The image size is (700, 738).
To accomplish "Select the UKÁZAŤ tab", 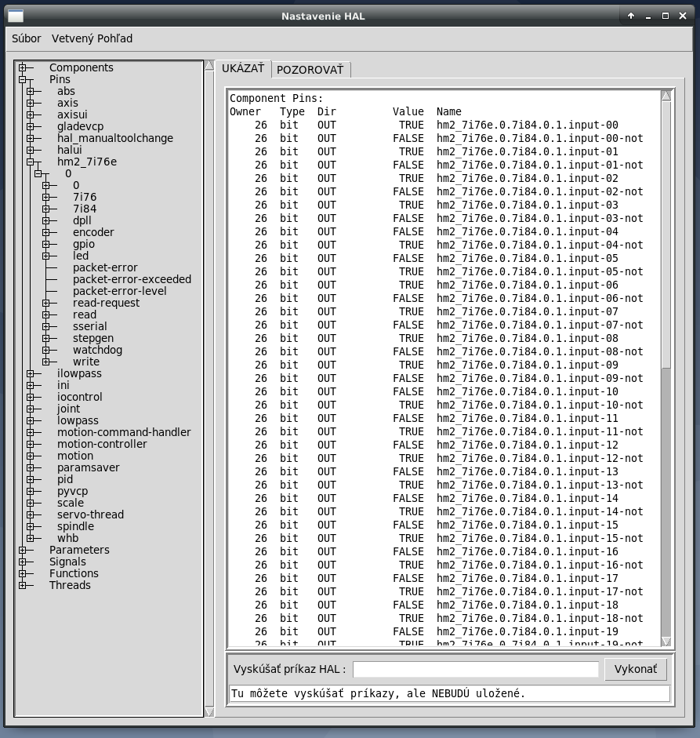I will [x=243, y=69].
